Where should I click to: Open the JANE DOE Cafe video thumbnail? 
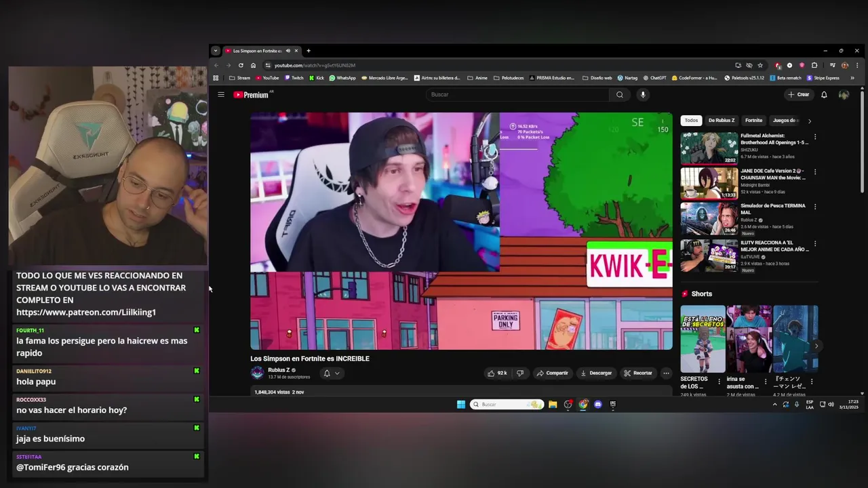709,183
